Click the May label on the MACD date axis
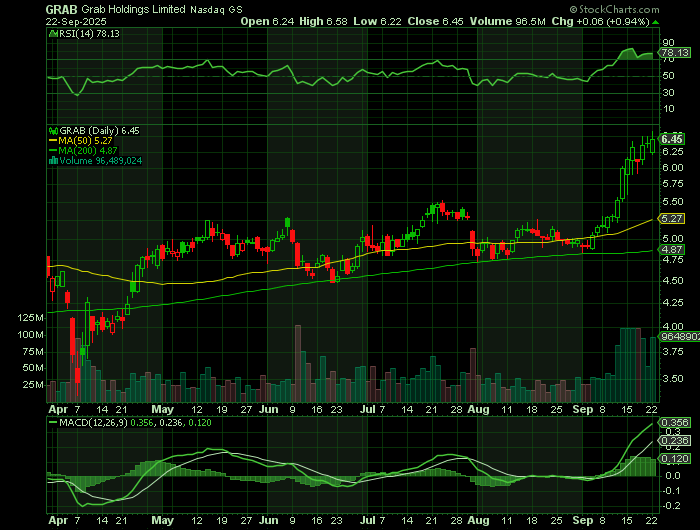This screenshot has width=700, height=530. click(x=162, y=520)
